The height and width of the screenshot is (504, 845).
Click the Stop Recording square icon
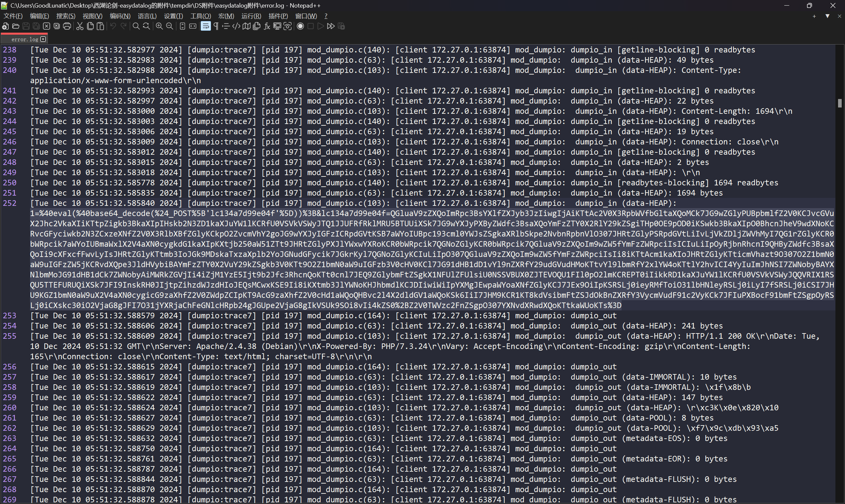311,26
